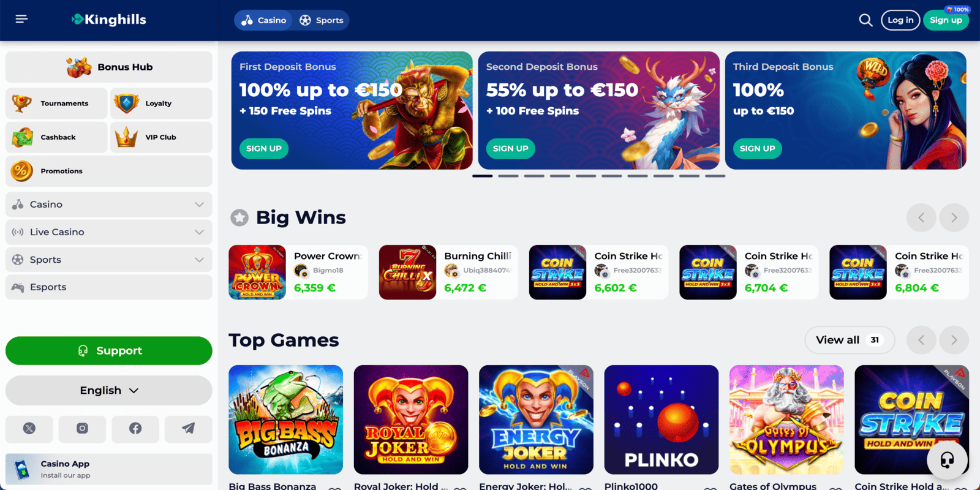Open the X social media icon

tap(29, 429)
